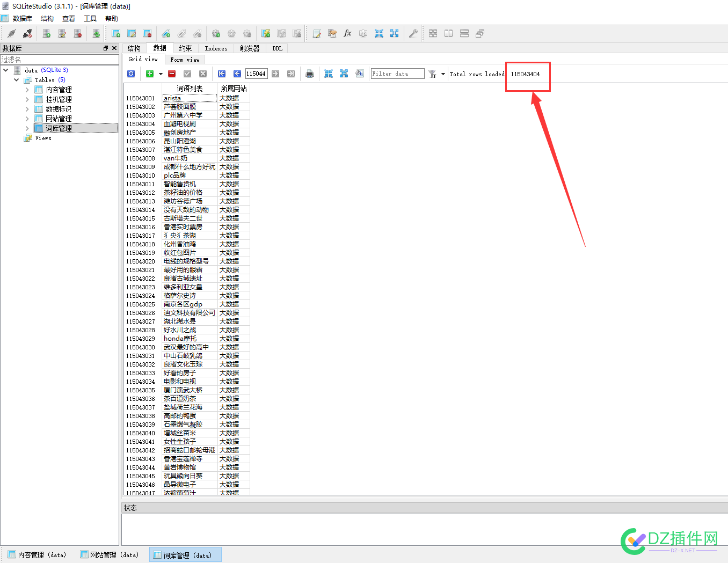Open the 工具 menu
Image resolution: width=728 pixels, height=563 pixels.
coord(90,18)
